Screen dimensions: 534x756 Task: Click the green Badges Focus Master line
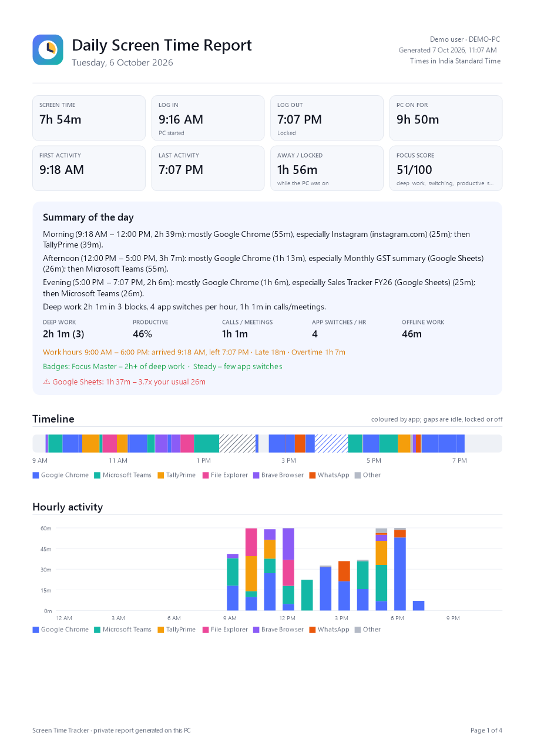click(x=162, y=366)
